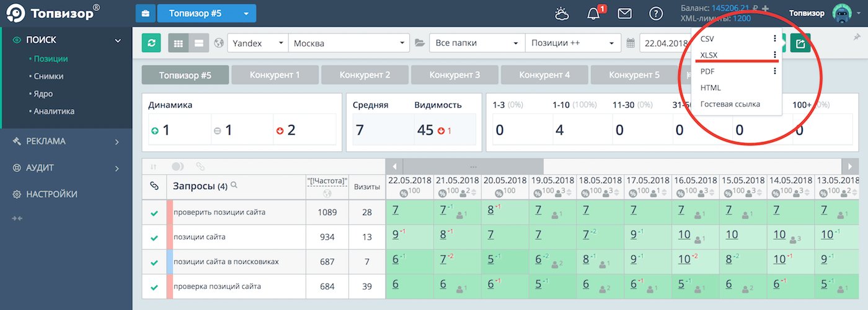This screenshot has height=310, width=868.
Task: Click the green export share button
Action: coord(800,43)
